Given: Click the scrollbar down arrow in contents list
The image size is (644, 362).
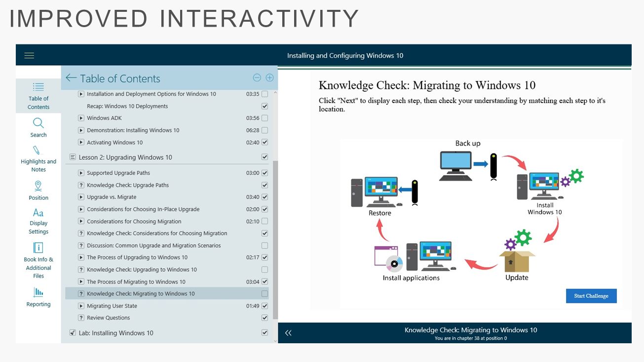Looking at the screenshot, I should 275,340.
